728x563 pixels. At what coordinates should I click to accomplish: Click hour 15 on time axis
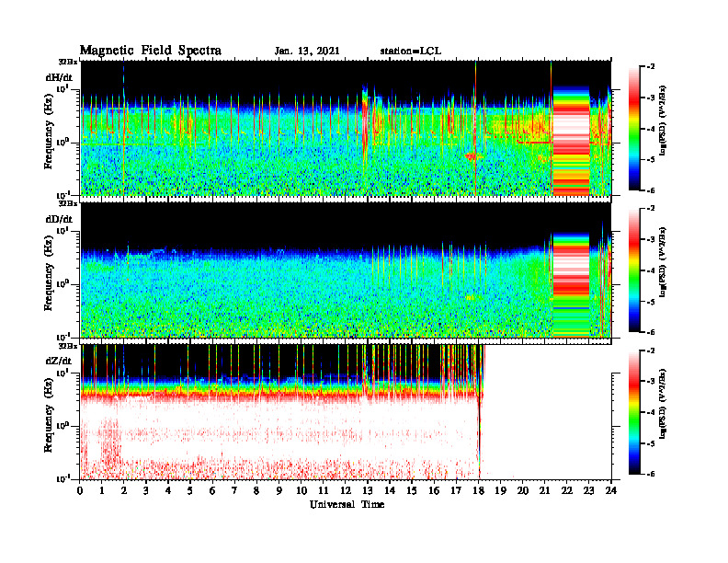point(412,491)
